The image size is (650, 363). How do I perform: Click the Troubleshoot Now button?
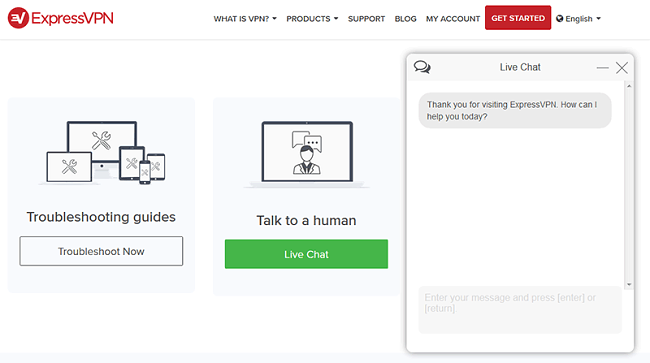(101, 251)
